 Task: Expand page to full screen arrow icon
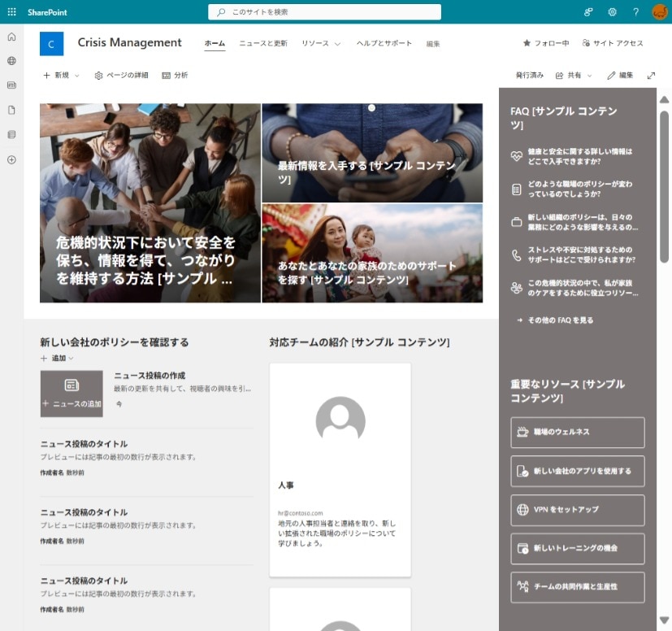[651, 76]
